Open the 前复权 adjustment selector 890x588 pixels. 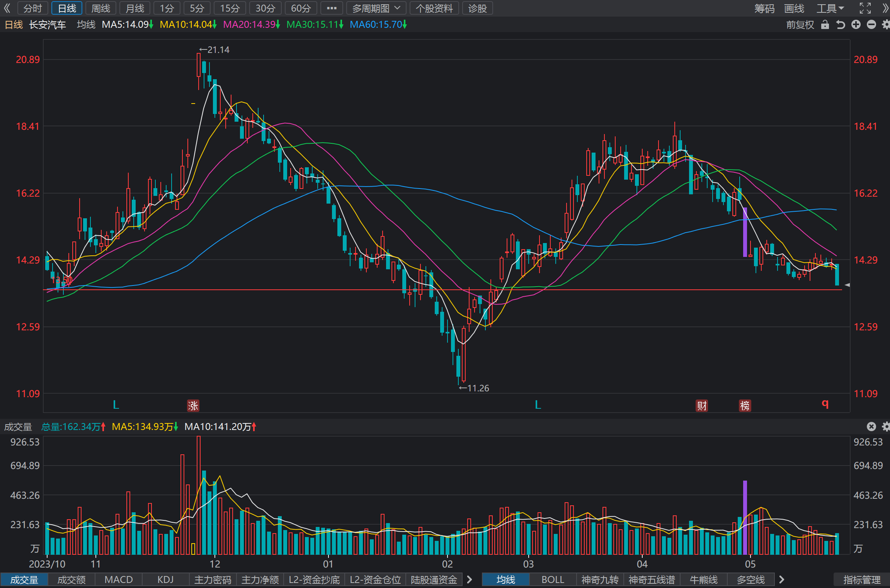[800, 25]
